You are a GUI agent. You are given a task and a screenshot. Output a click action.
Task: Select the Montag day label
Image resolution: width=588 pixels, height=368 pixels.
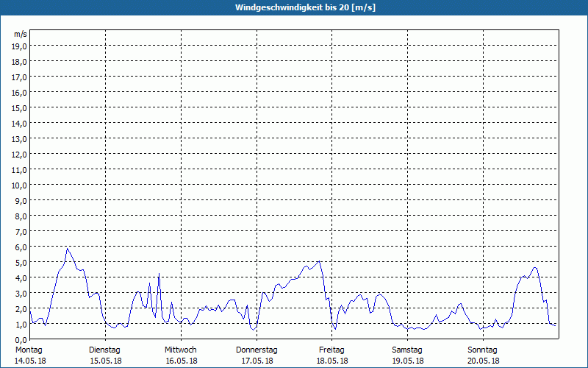click(29, 350)
